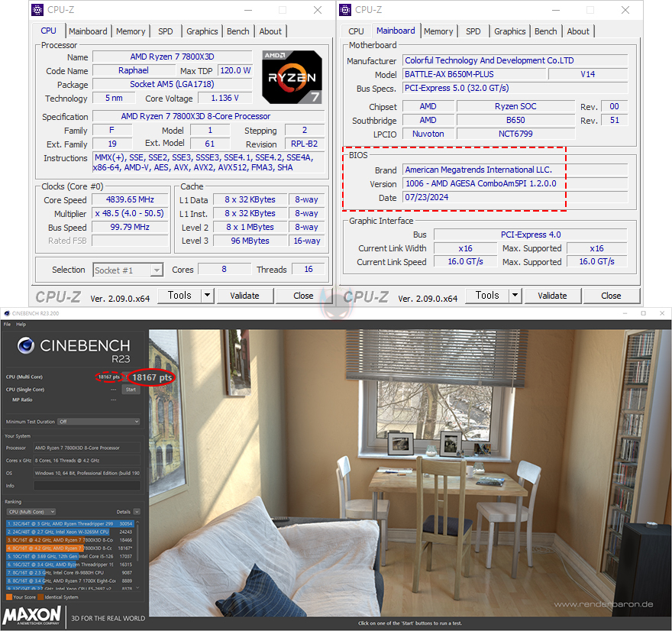Image resolution: width=672 pixels, height=631 pixels.
Task: Open Bench tab in the processor CPU-Z window
Action: [237, 31]
